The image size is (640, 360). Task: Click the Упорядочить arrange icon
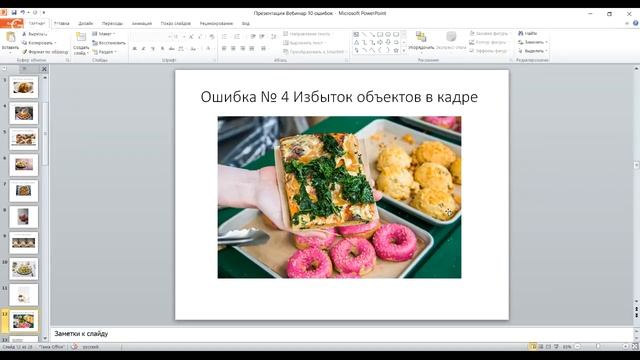coord(421,37)
